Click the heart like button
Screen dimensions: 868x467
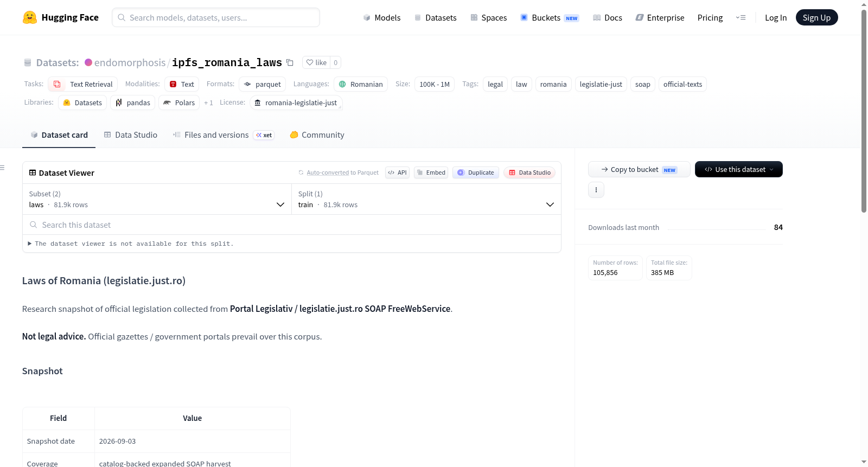tap(316, 62)
